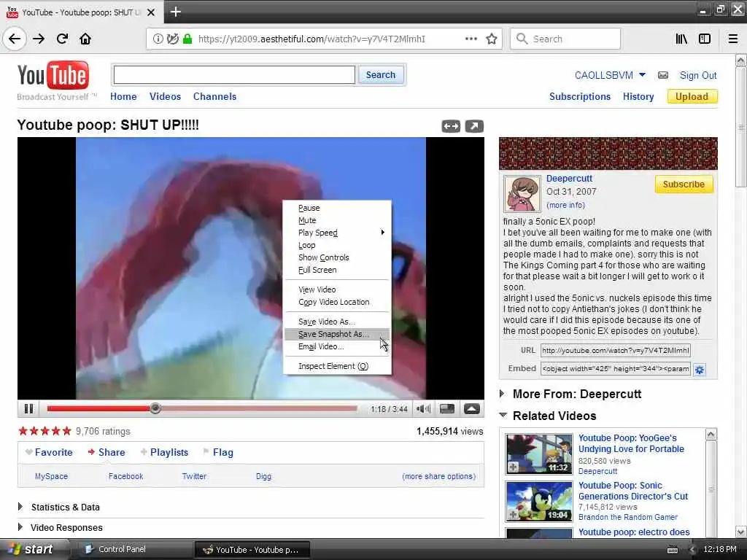Pop out the video player icon
Viewport: 747px width, 560px height.
coord(474,126)
